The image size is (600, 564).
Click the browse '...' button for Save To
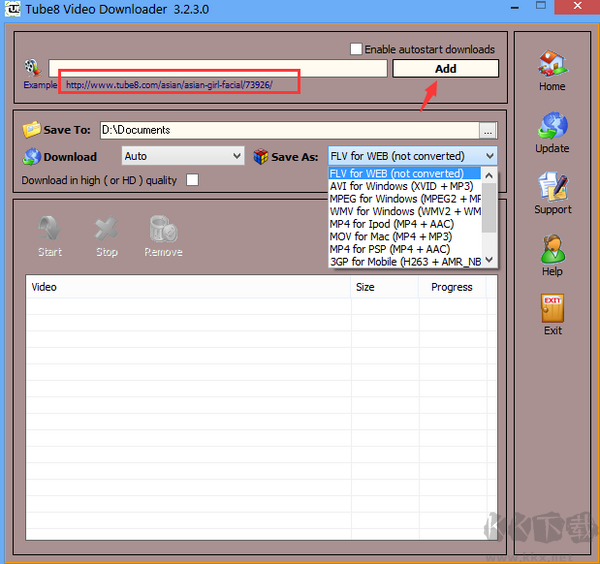[x=488, y=131]
